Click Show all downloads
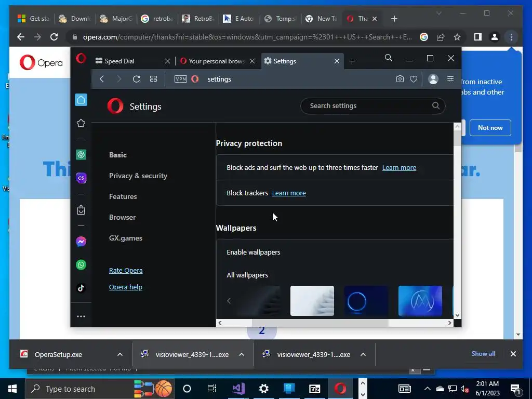 [483, 353]
